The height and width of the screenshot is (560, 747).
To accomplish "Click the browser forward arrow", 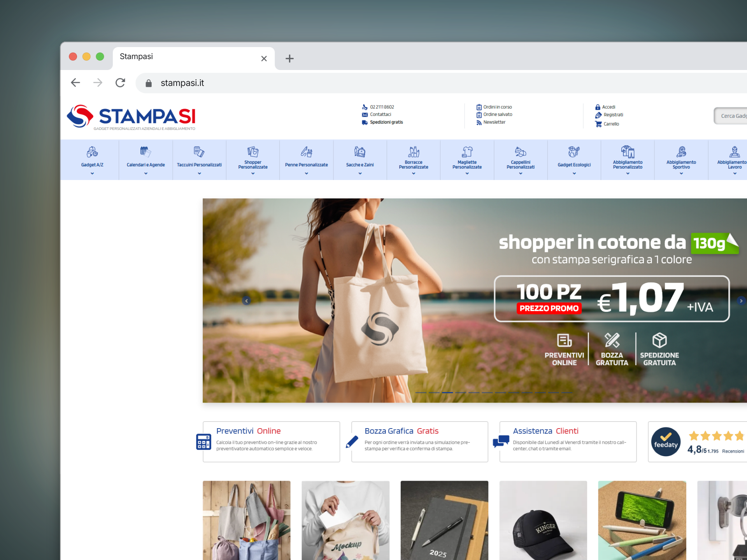I will 98,82.
